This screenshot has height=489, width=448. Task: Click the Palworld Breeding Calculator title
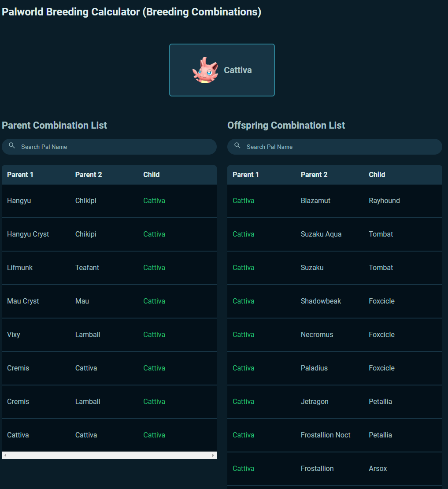[132, 12]
